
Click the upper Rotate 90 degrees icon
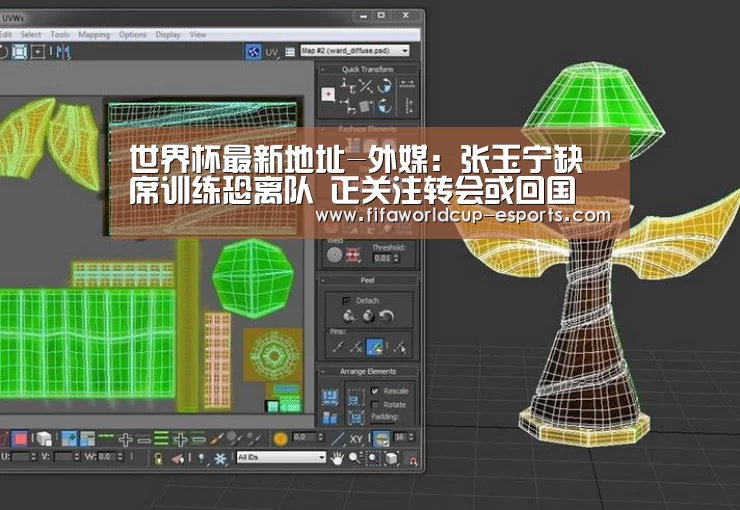coord(385,85)
